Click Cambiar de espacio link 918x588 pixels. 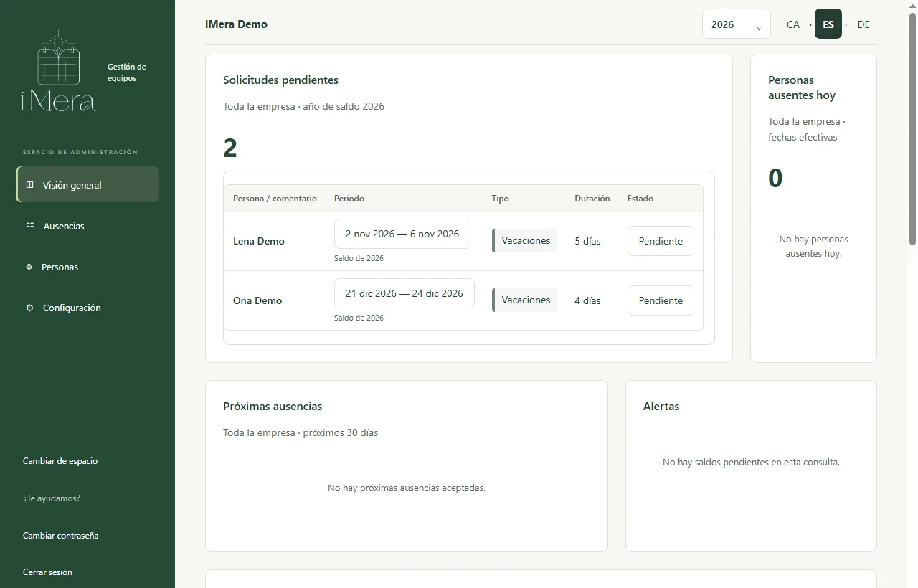click(x=60, y=461)
